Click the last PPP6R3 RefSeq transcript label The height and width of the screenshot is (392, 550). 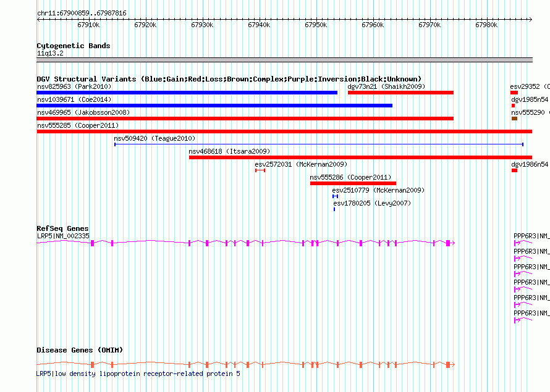tap(531, 313)
